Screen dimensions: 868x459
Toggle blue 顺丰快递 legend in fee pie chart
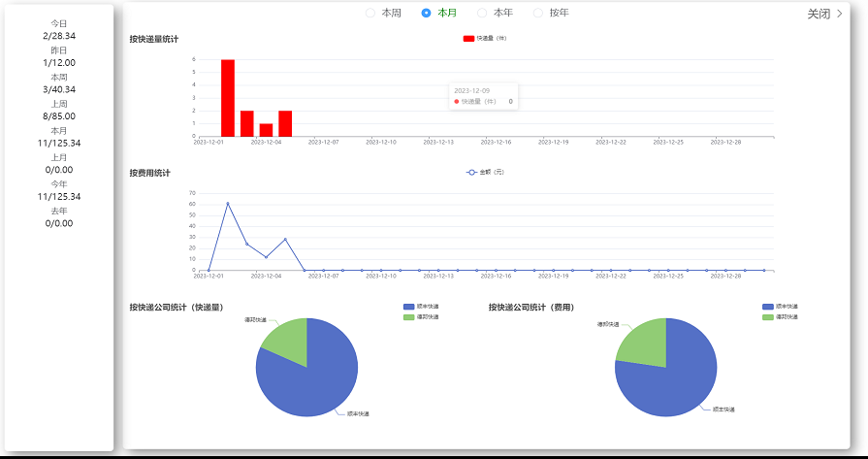click(768, 306)
